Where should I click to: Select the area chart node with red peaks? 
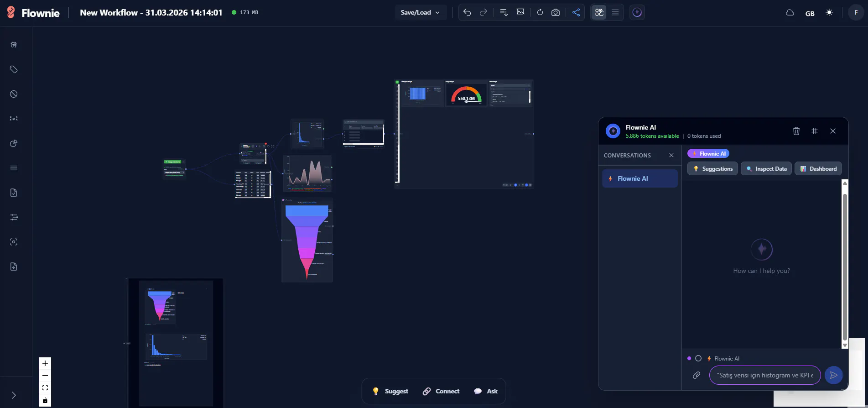click(x=308, y=173)
